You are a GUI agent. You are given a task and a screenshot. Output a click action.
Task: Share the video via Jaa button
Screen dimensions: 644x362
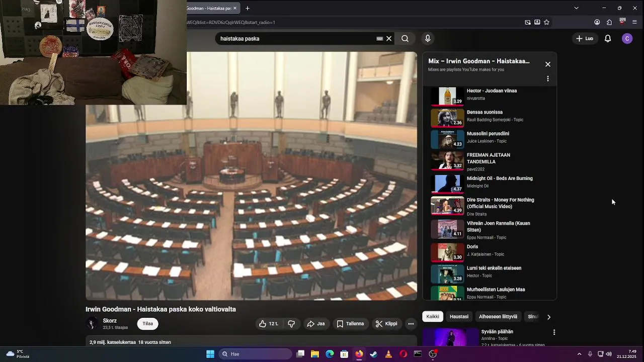(x=316, y=324)
